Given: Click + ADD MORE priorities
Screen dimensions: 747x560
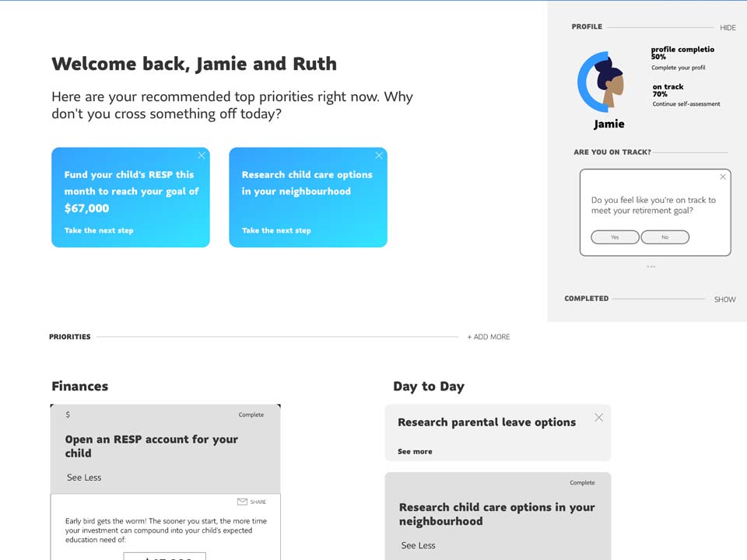Looking at the screenshot, I should [489, 337].
